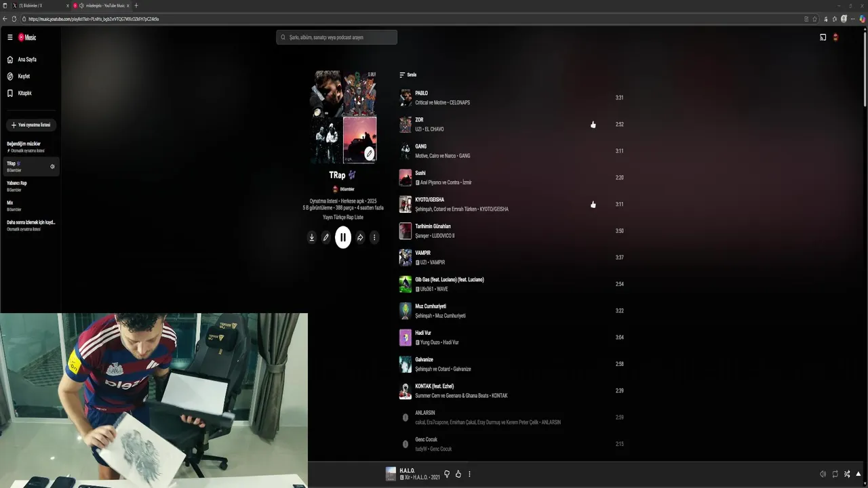Open Şanışer artist link
This screenshot has width=868, height=488.
tap(422, 236)
